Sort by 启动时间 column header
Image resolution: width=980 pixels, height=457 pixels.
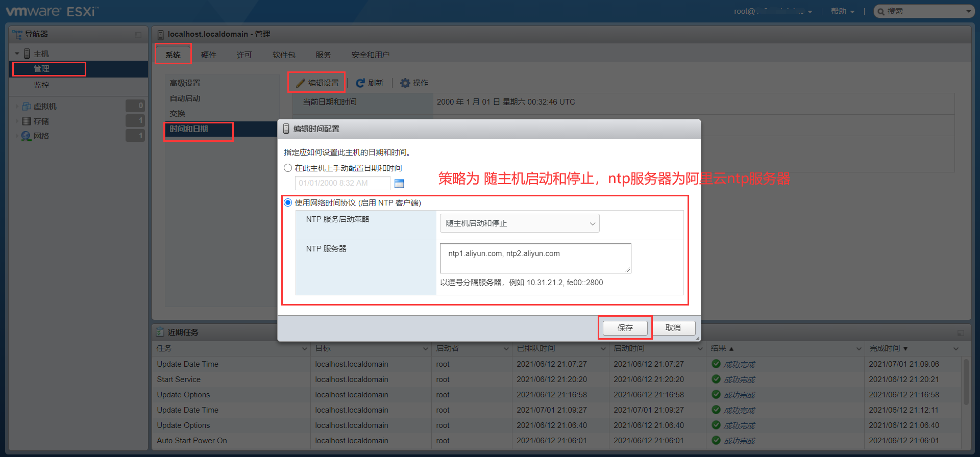click(629, 348)
